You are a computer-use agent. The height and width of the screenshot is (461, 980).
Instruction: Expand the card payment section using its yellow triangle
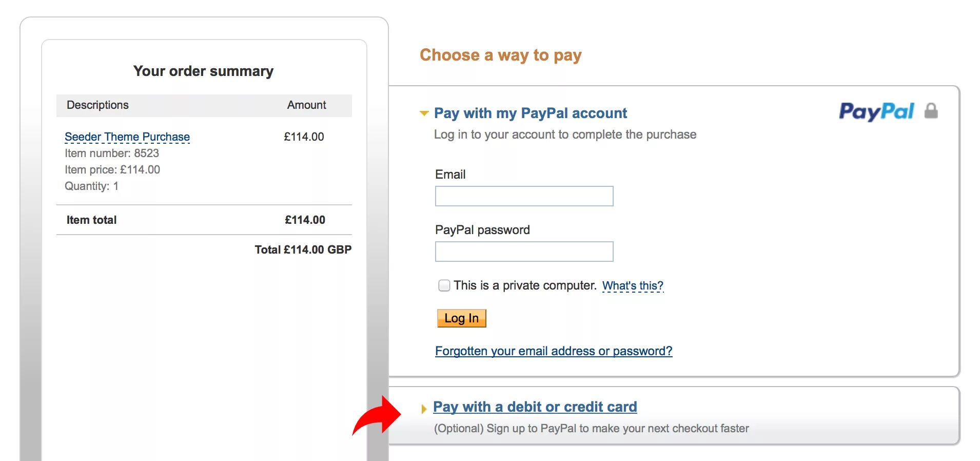click(423, 409)
